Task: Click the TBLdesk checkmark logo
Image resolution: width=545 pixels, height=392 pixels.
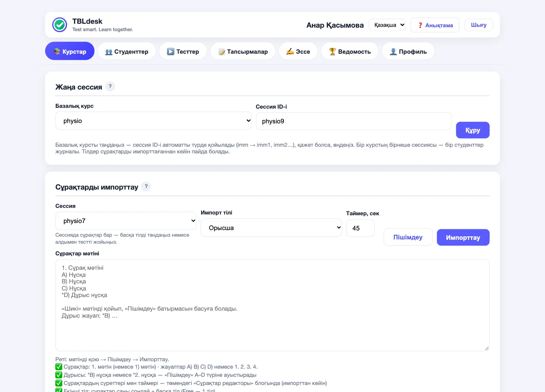Action: click(x=60, y=25)
